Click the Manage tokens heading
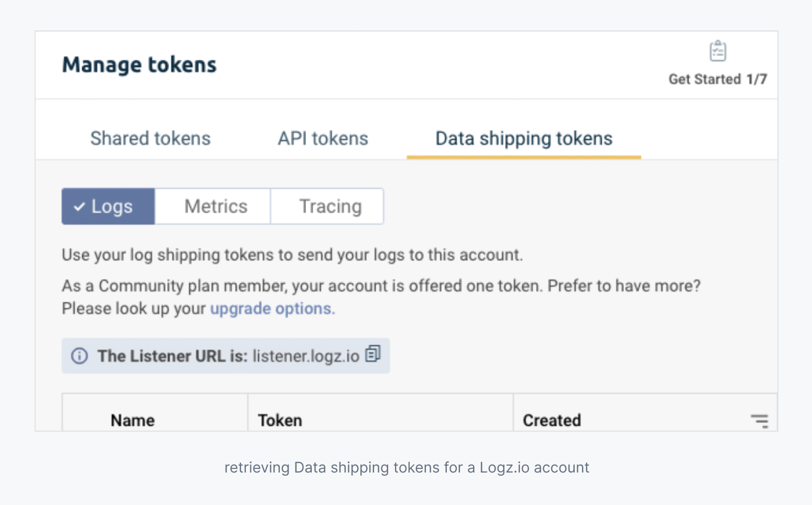812x505 pixels. click(x=139, y=65)
